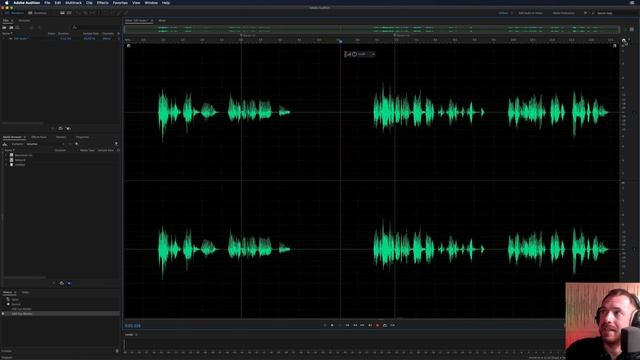Expand the audio file row in Files panel
The width and height of the screenshot is (640, 360).
click(x=4, y=38)
